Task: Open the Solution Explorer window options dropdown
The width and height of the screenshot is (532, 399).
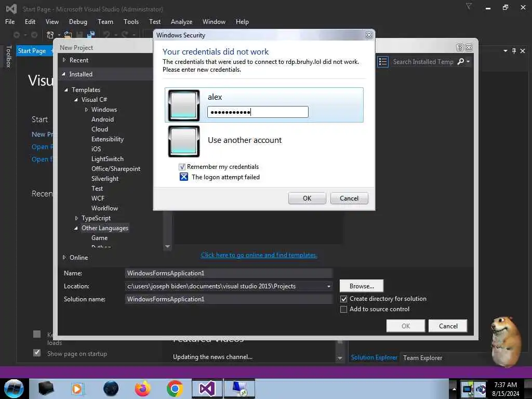Action: pyautogui.click(x=505, y=51)
